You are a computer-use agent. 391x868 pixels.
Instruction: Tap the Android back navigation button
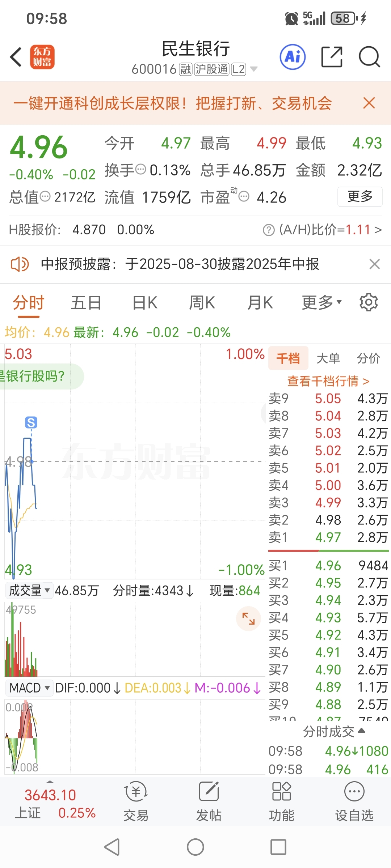pos(112,847)
